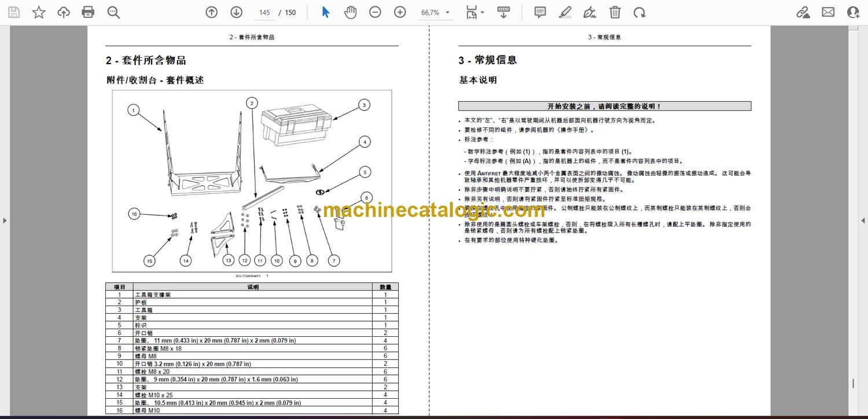
Task: Add a sticky note comment
Action: pyautogui.click(x=540, y=12)
